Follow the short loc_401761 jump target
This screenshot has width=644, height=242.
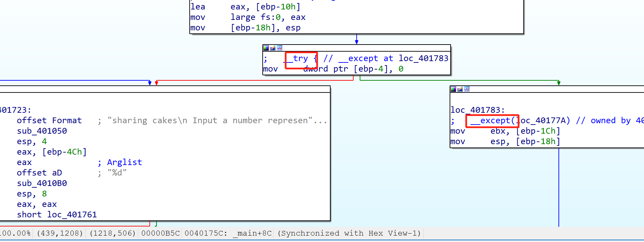(x=72, y=215)
